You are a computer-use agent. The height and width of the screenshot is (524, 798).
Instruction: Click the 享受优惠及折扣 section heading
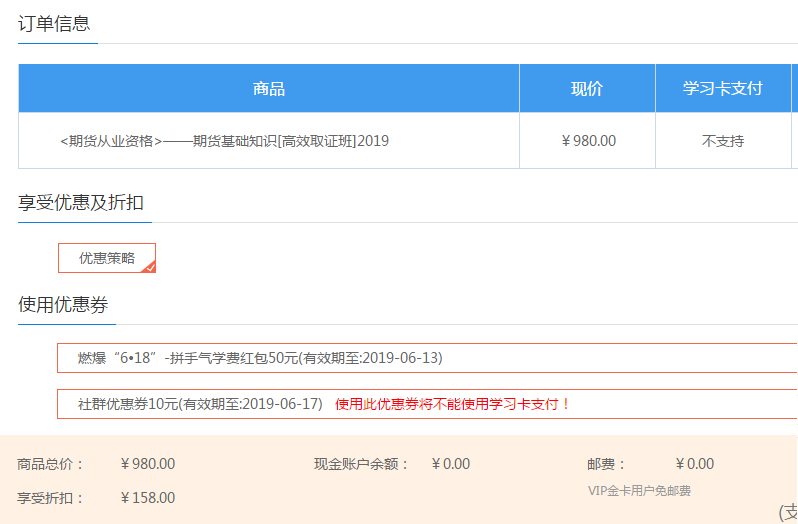[81, 202]
